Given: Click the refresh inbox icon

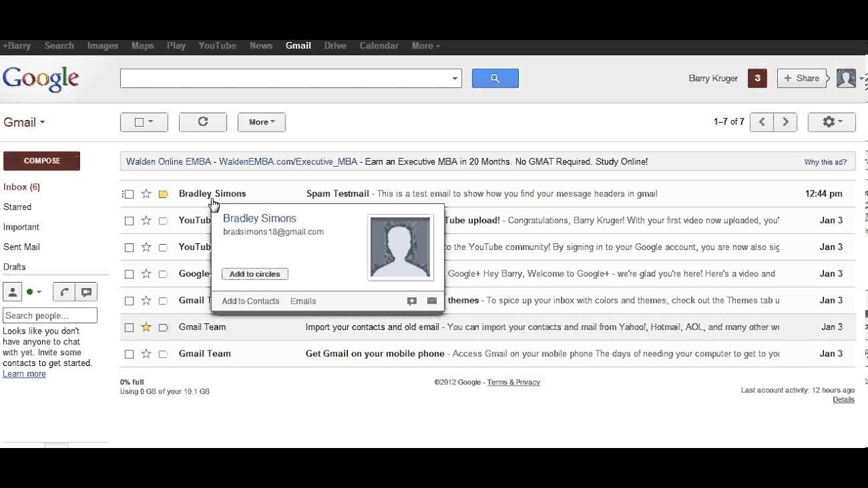Looking at the screenshot, I should coord(203,122).
